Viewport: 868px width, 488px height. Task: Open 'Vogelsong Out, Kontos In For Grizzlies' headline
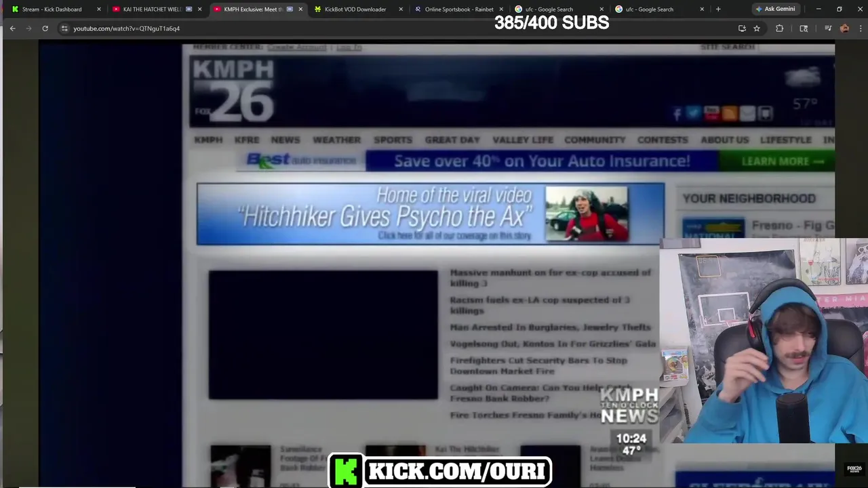click(x=553, y=344)
